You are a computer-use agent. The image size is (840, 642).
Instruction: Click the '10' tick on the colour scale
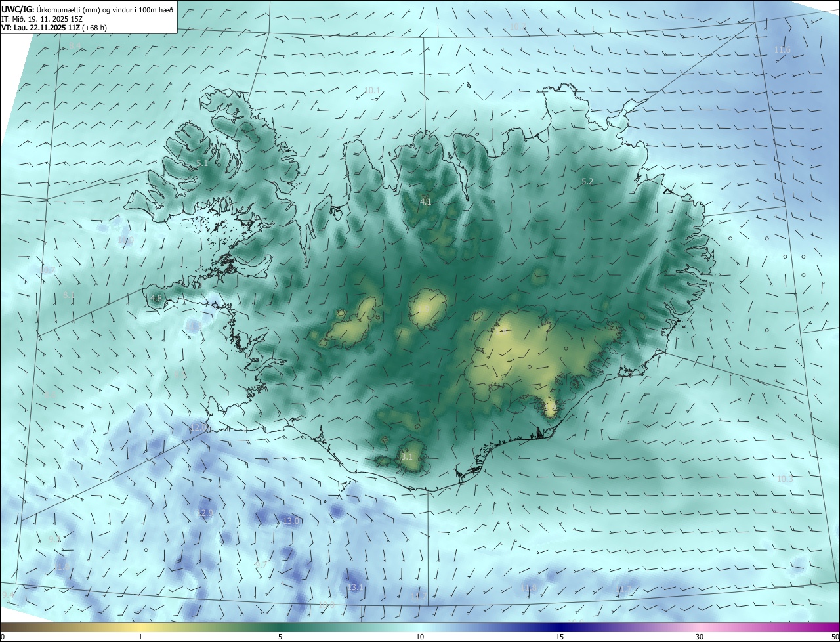click(x=420, y=637)
